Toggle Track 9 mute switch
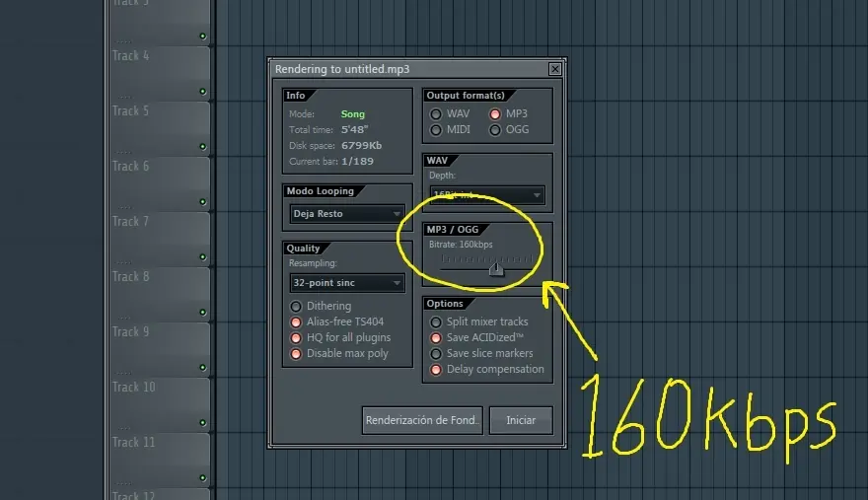The height and width of the screenshot is (500, 868). [202, 368]
